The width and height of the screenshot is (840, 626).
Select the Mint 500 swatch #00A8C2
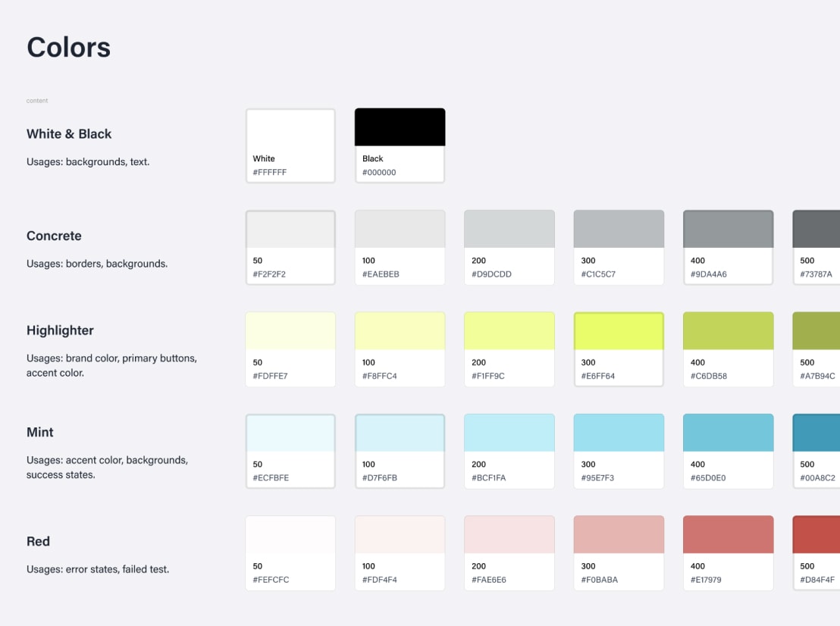(x=819, y=450)
